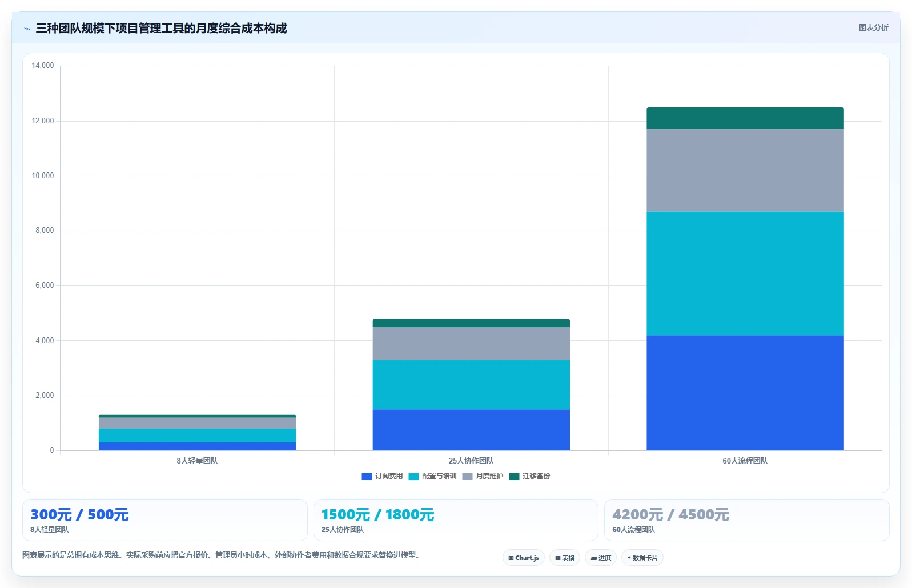
Task: Click the blue bottom segment of the 8人轻量团队 bar
Action: [x=197, y=446]
